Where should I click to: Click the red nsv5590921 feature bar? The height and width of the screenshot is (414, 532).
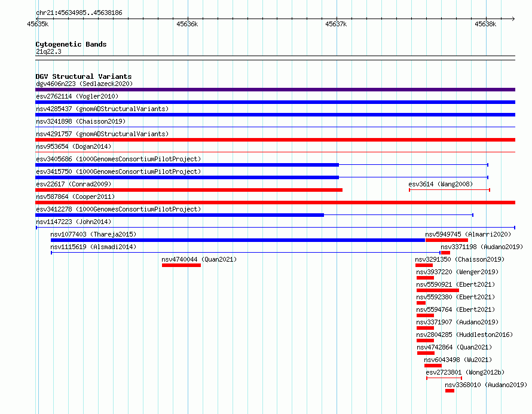438,290
